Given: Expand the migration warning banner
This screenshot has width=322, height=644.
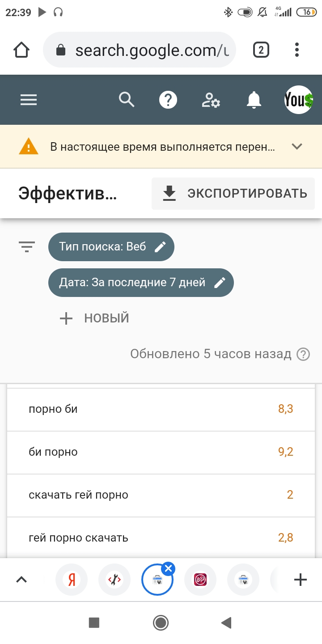Looking at the screenshot, I should [x=297, y=147].
